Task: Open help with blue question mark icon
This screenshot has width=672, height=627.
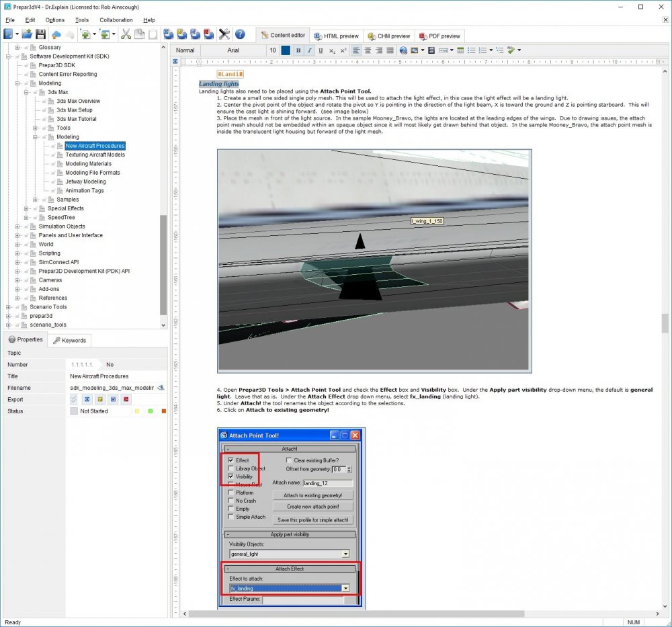Action: [x=240, y=34]
